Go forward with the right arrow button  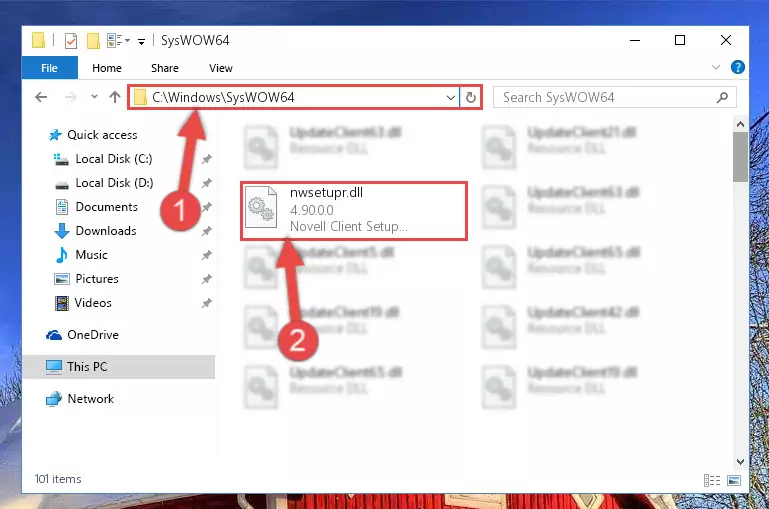(x=71, y=97)
